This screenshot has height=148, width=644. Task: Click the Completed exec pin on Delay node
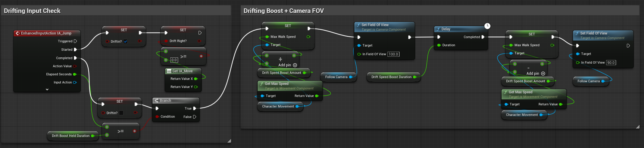(483, 37)
